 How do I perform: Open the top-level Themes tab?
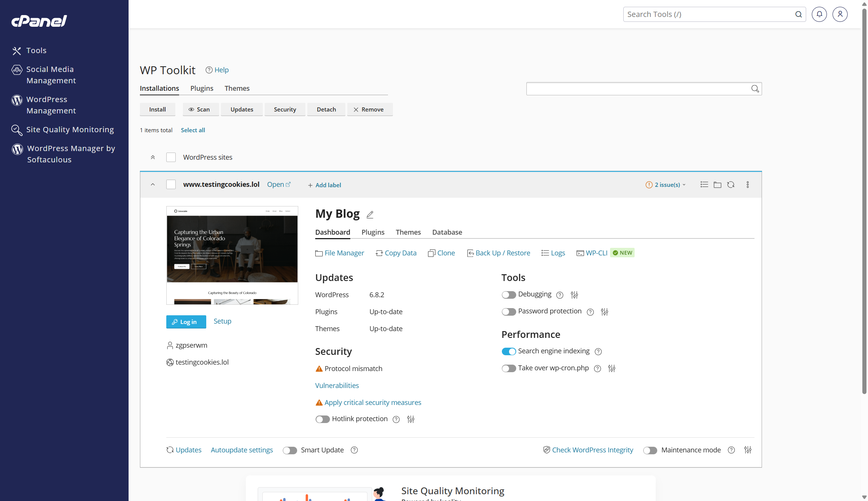click(237, 88)
